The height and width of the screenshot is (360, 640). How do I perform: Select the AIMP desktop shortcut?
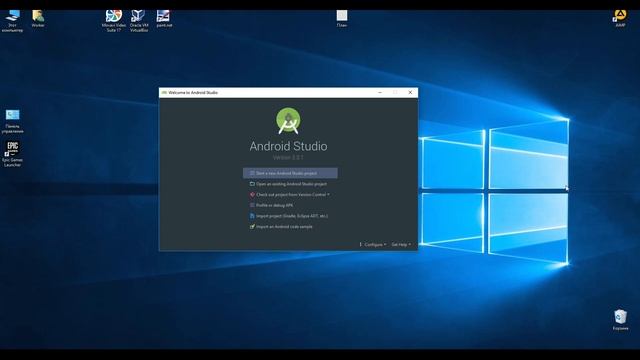pyautogui.click(x=620, y=18)
